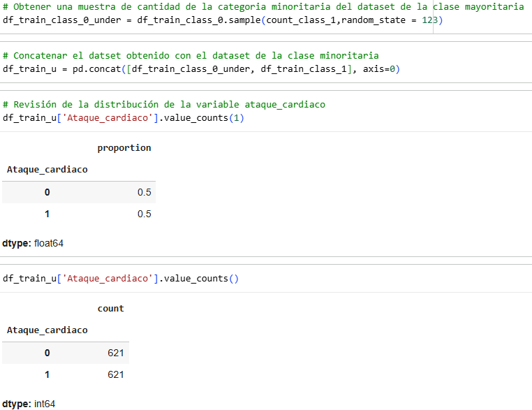Click index 0 in proportion table
532x410 pixels.
[47, 193]
